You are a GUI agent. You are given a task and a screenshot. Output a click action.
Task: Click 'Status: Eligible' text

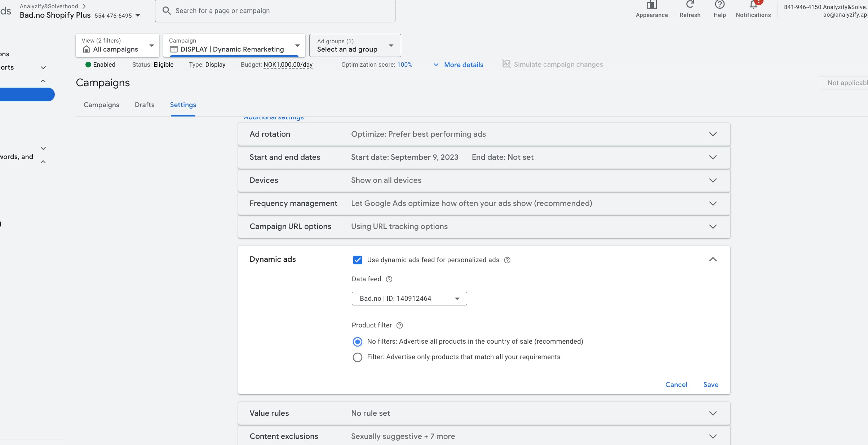pos(153,65)
